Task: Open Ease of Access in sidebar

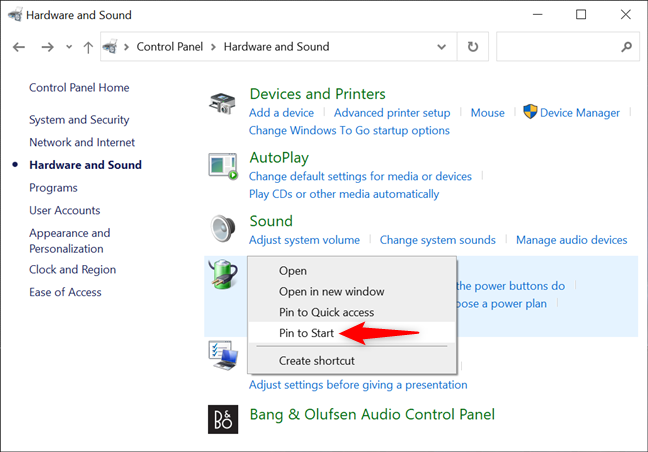Action: pos(65,292)
